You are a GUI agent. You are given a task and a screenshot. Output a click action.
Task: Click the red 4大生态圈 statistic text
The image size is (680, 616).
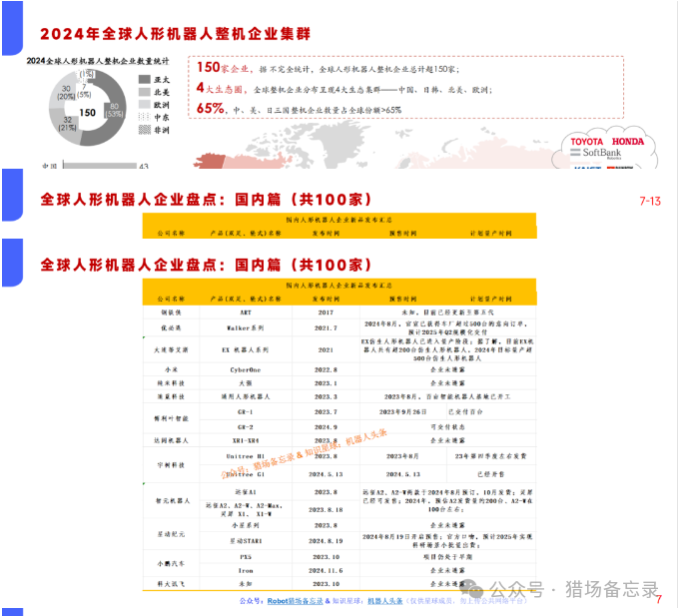pyautogui.click(x=221, y=89)
